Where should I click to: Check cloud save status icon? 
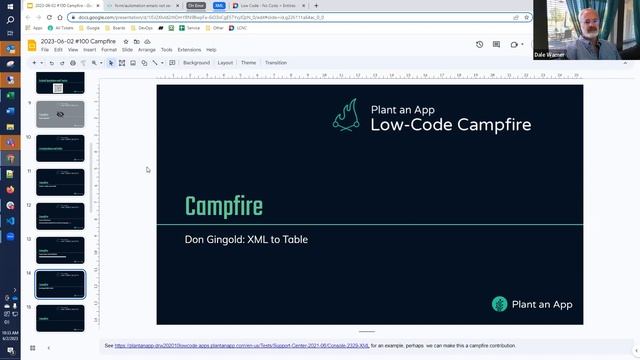147,42
